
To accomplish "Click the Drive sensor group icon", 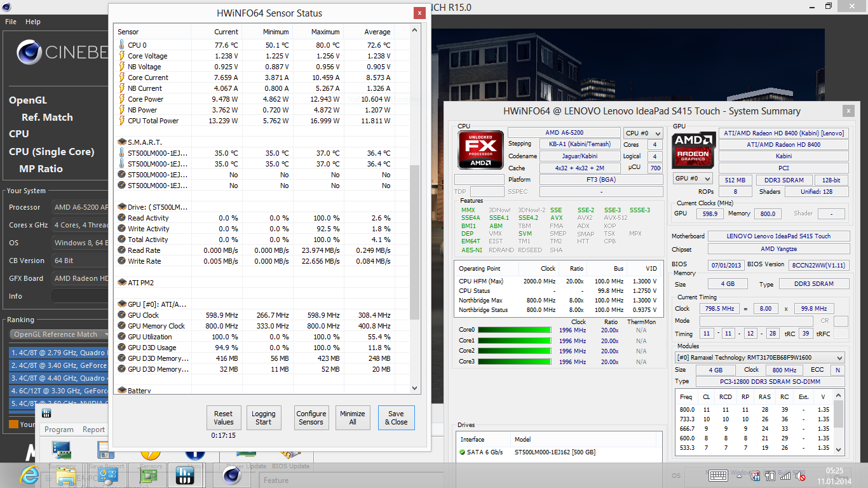I will [122, 207].
